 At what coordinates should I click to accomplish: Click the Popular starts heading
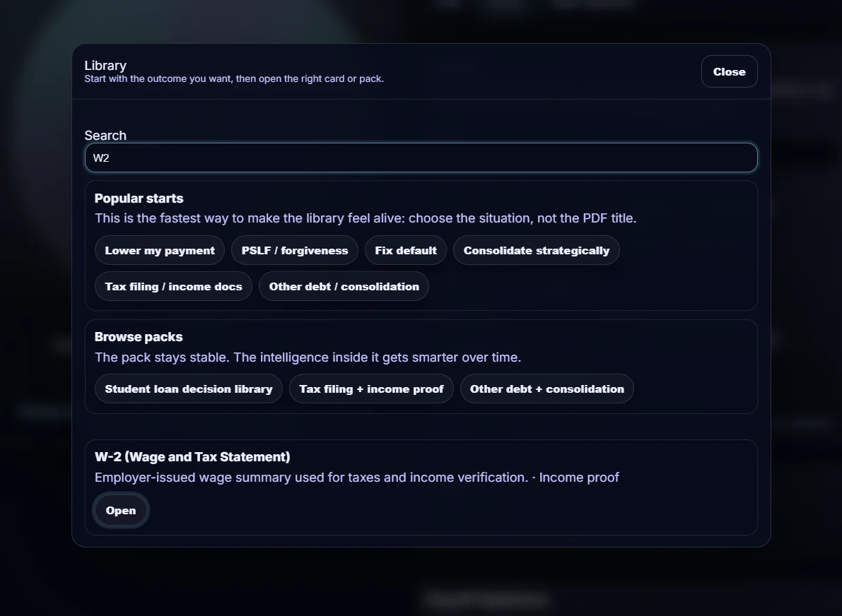(139, 199)
